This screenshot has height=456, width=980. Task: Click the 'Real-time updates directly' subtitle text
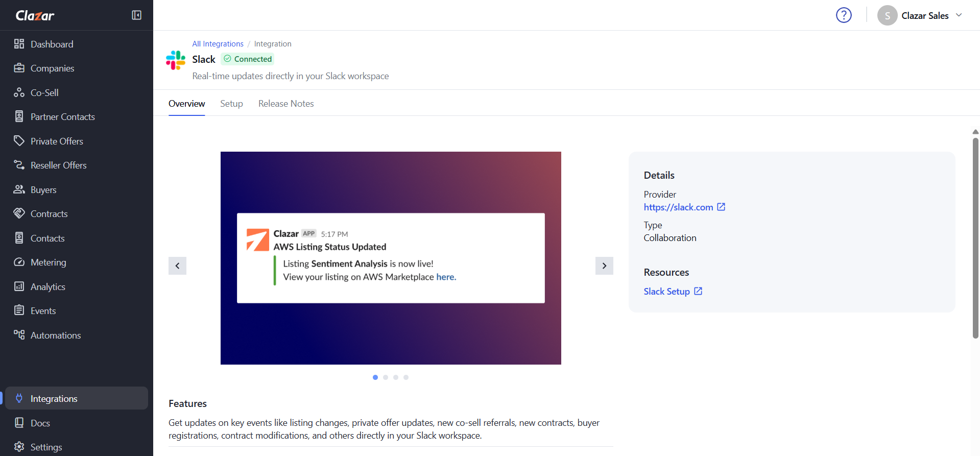tap(290, 76)
